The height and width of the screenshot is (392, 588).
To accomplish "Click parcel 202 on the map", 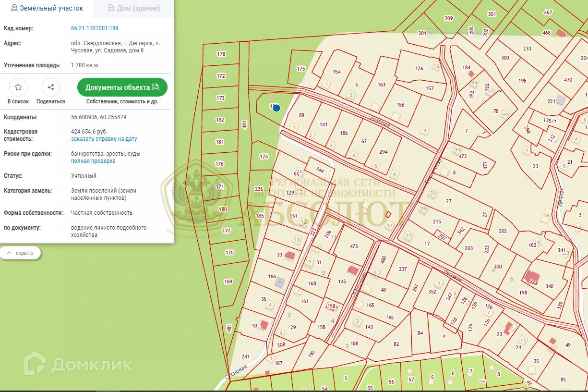I will [x=503, y=231].
